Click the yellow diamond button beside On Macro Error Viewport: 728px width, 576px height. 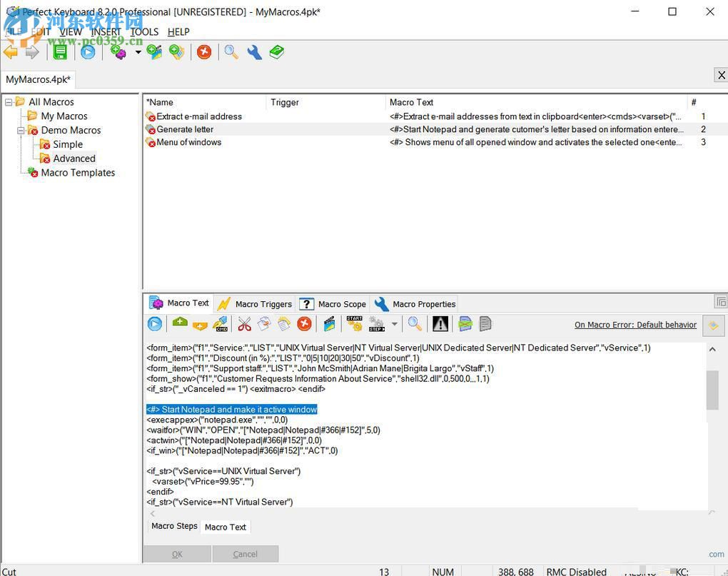click(x=714, y=325)
